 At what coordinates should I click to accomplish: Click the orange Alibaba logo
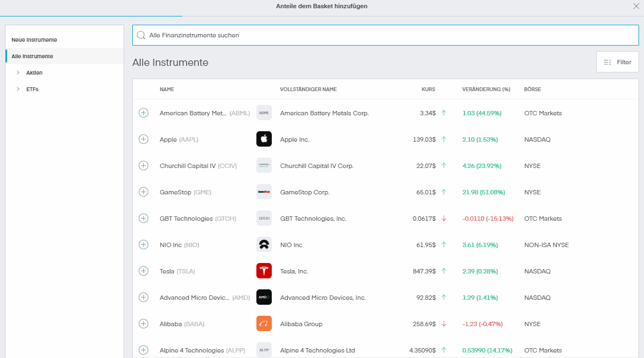click(x=264, y=323)
